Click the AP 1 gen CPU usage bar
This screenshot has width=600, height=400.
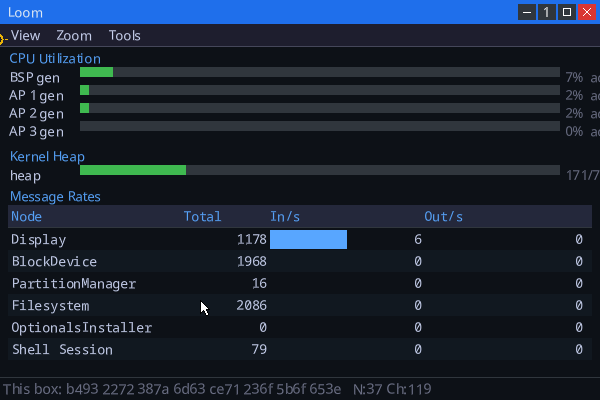click(x=320, y=90)
